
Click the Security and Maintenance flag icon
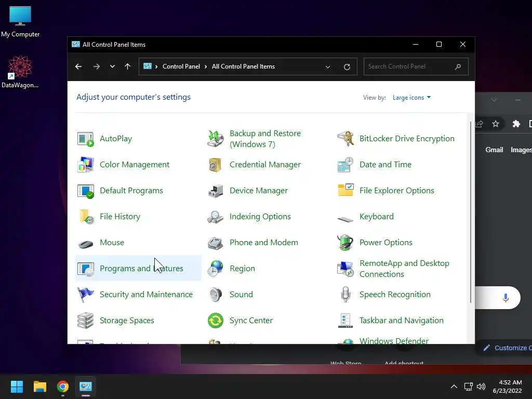click(x=86, y=295)
